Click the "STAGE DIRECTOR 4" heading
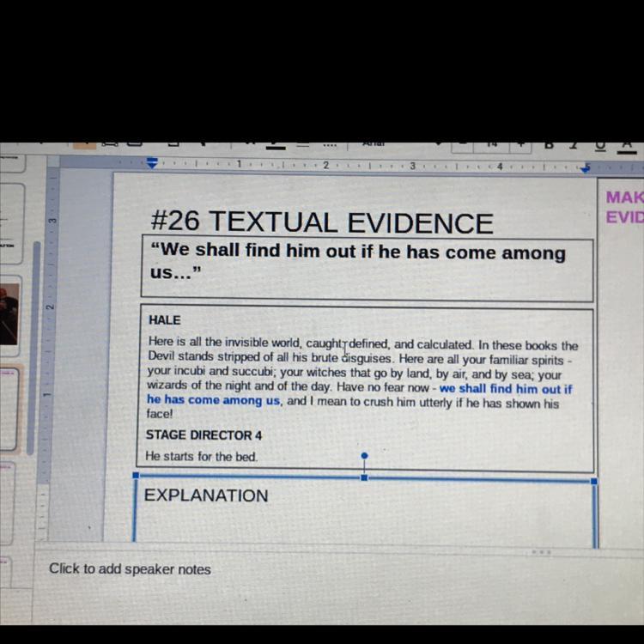644x644 pixels. (204, 435)
